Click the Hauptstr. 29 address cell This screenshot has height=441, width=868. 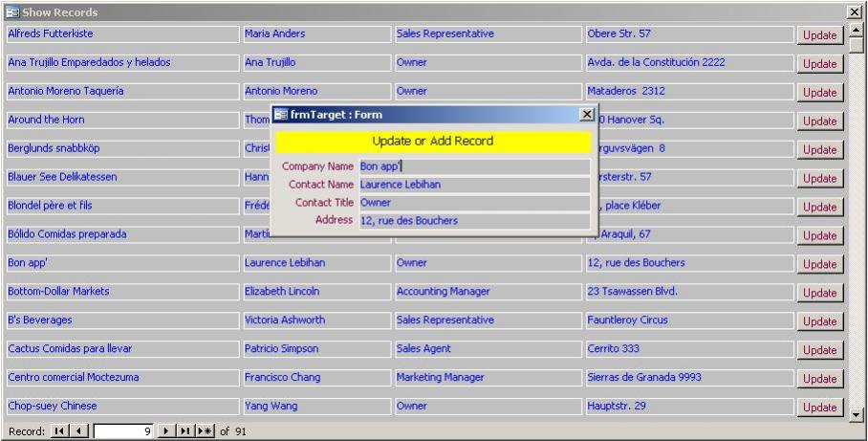click(x=690, y=407)
